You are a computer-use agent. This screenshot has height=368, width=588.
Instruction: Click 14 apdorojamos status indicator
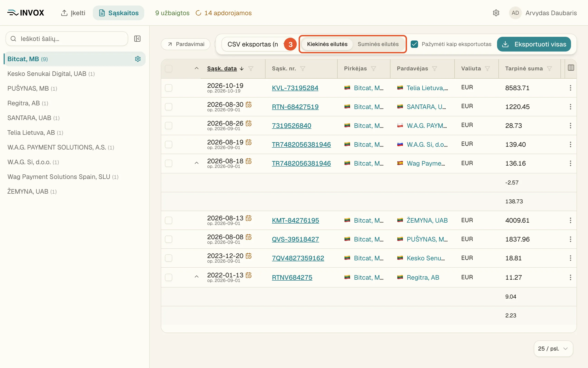coord(223,13)
